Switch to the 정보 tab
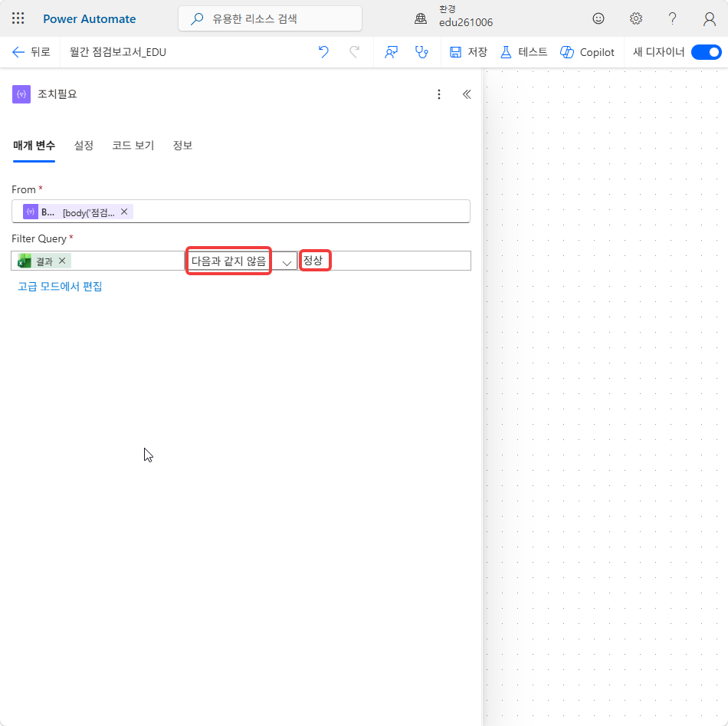Image resolution: width=728 pixels, height=726 pixels. click(x=182, y=146)
